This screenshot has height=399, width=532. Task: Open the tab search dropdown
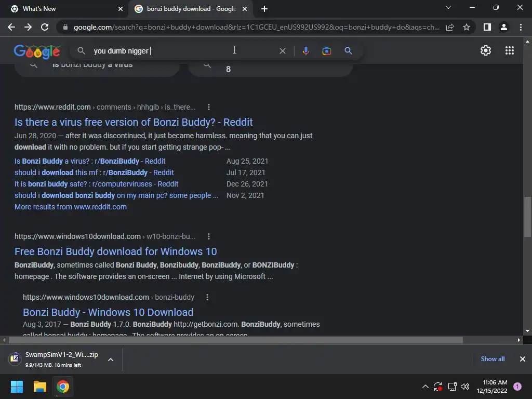(x=448, y=7)
